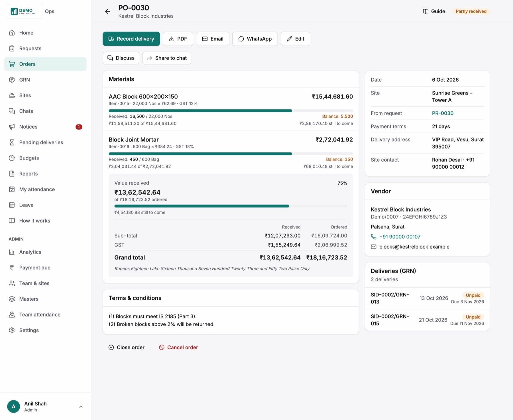The height and width of the screenshot is (420, 513).
Task: Click the back arrow beside PO-0030
Action: tap(107, 11)
